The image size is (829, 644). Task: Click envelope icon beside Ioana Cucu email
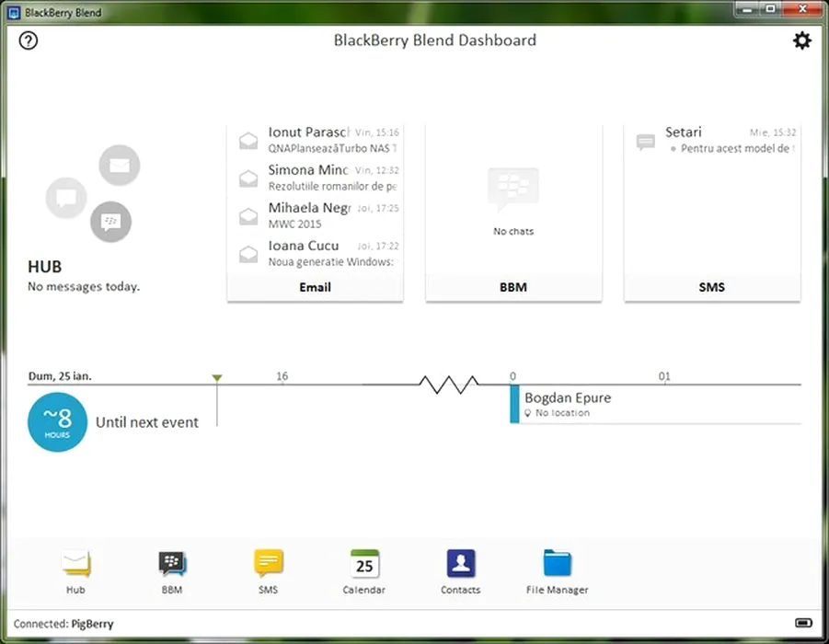coord(248,254)
